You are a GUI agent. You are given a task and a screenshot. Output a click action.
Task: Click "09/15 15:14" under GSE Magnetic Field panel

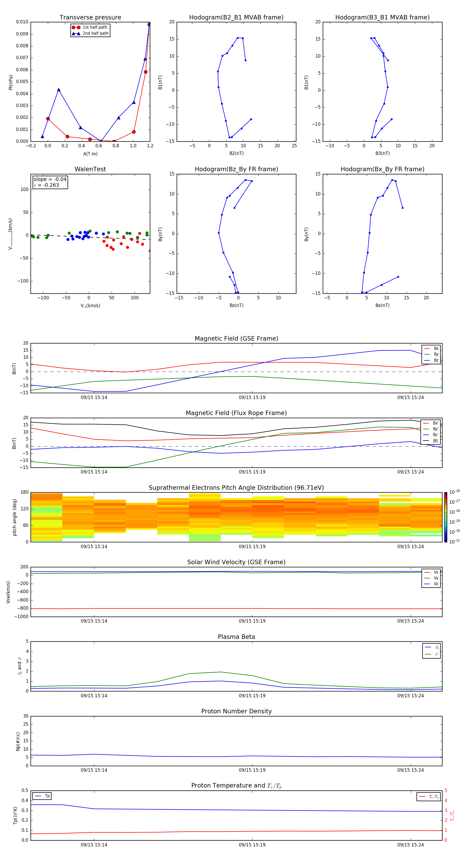pos(94,398)
